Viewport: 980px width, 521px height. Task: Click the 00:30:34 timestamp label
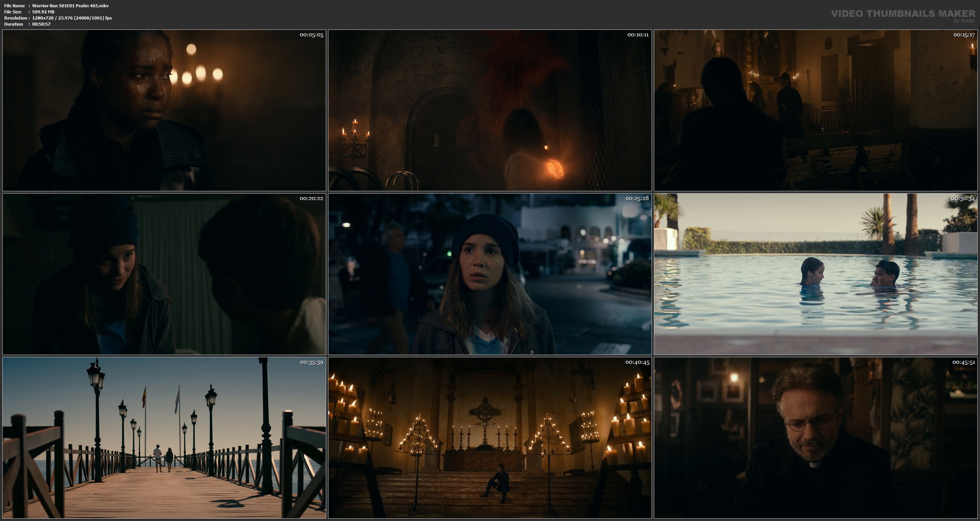[x=963, y=199]
